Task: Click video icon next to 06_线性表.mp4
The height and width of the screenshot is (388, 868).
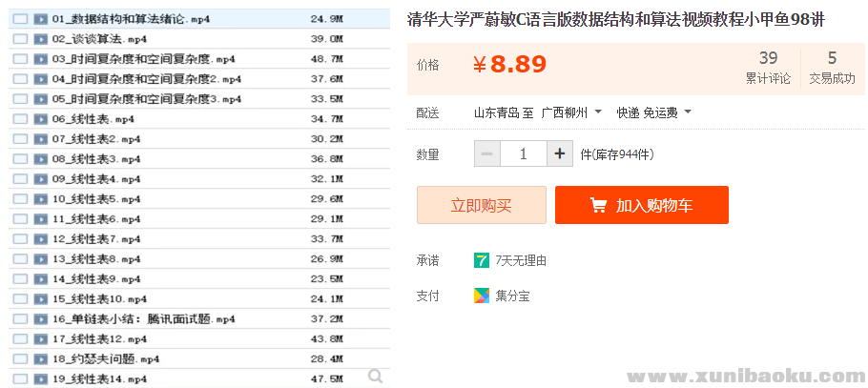Action: click(x=41, y=119)
